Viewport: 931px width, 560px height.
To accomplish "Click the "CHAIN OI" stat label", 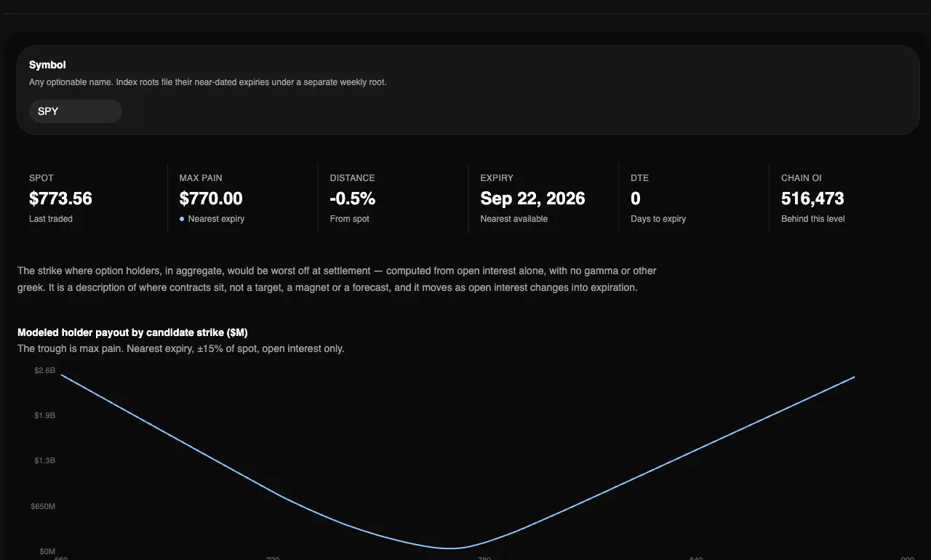I will click(x=802, y=177).
